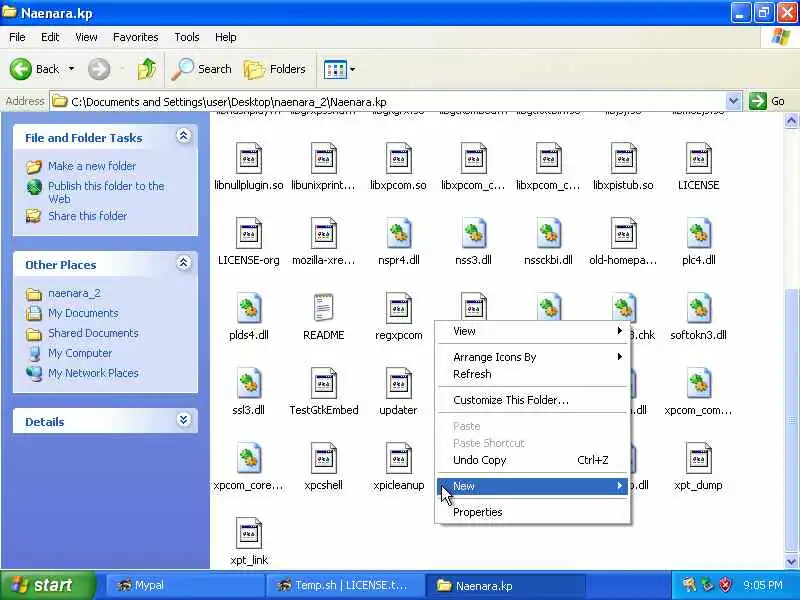Select the plds4.dll file icon
Viewport: 800px width, 600px height.
click(248, 309)
